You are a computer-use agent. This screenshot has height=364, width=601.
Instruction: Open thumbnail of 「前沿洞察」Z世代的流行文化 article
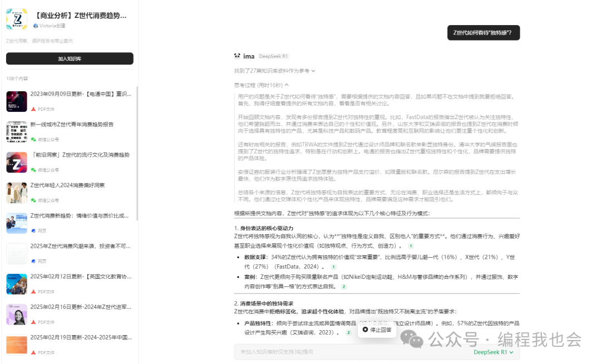pos(17,163)
